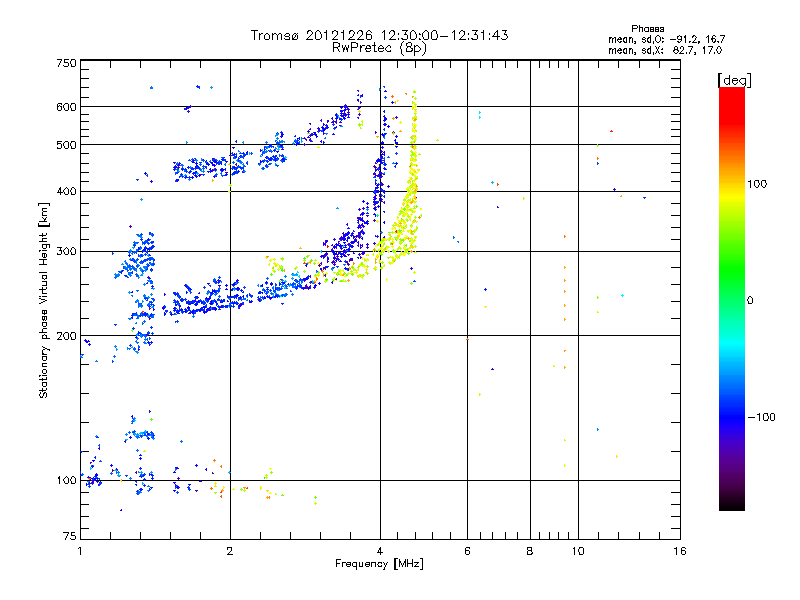Click the 'mean, sd,O: -91.2, 16.7' line
Viewport: 800px width, 600px height.
(666, 40)
